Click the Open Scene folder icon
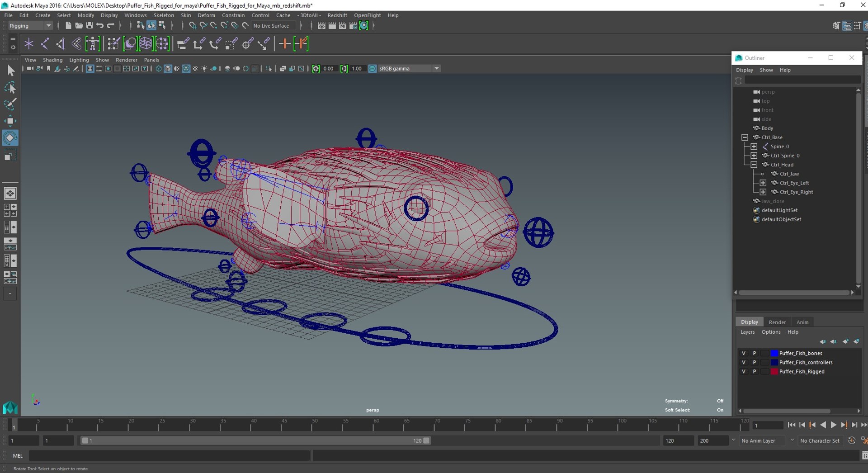 pyautogui.click(x=79, y=26)
